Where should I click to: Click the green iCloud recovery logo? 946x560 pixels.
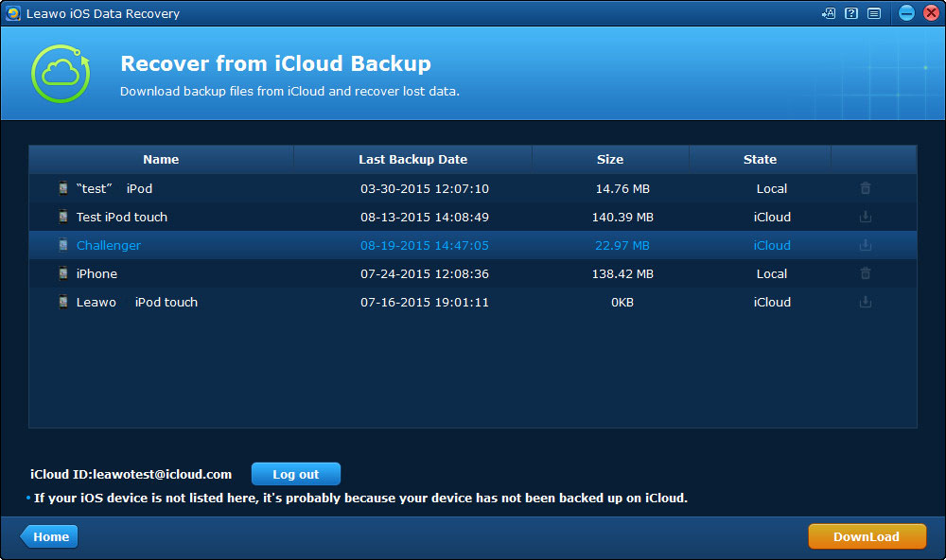click(x=61, y=74)
